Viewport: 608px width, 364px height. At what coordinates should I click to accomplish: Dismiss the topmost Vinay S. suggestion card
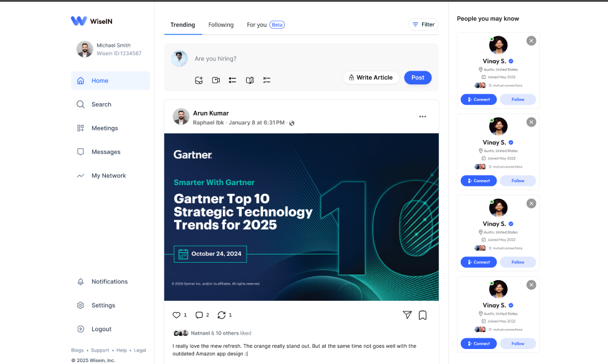coord(531,41)
